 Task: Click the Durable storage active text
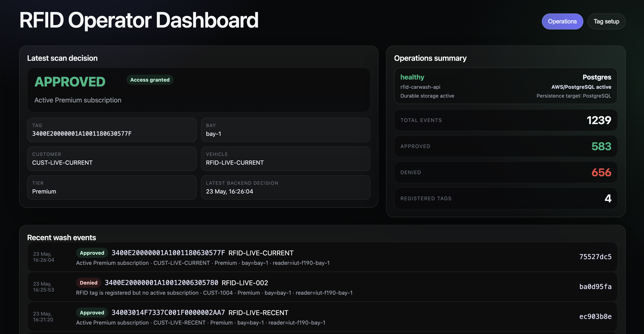point(427,96)
